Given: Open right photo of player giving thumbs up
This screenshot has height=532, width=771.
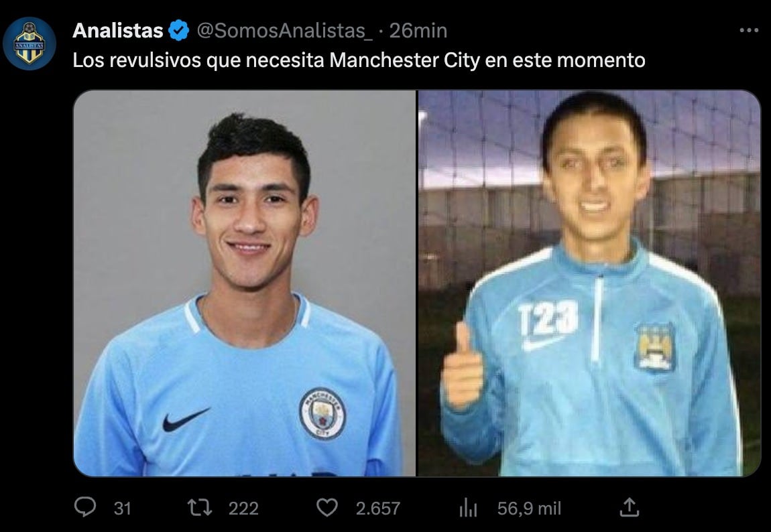Looking at the screenshot, I should pyautogui.click(x=589, y=283).
